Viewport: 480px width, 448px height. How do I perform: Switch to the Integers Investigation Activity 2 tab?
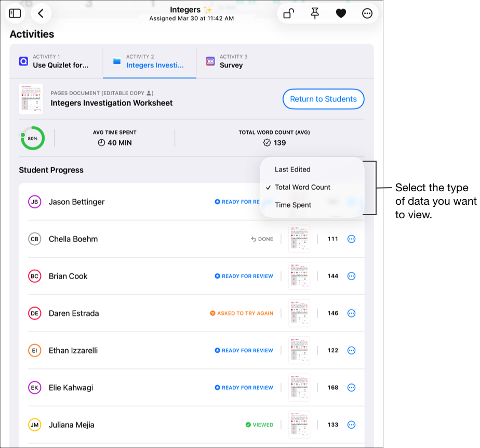tap(150, 61)
